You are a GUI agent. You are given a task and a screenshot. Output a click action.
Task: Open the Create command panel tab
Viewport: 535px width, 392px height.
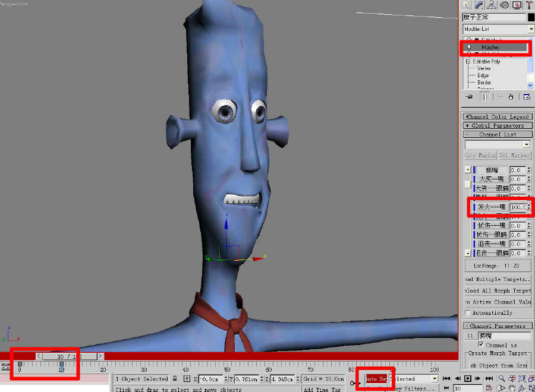[x=467, y=5]
